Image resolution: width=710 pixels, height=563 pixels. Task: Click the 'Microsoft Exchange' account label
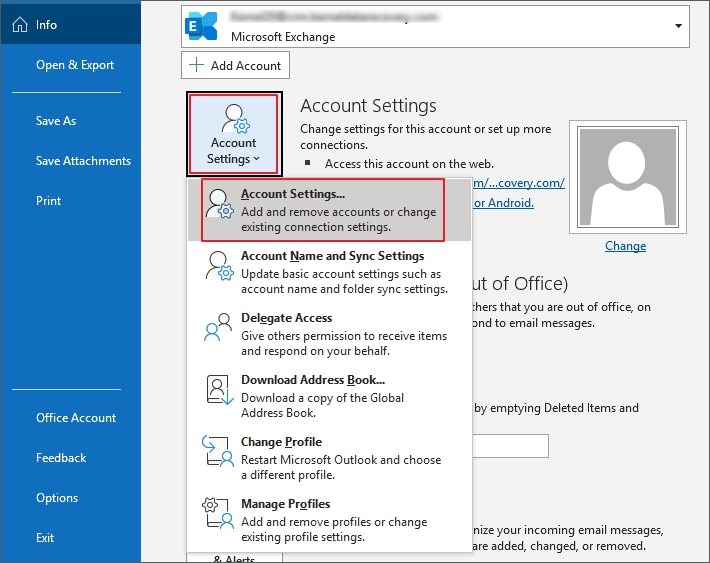tap(283, 37)
